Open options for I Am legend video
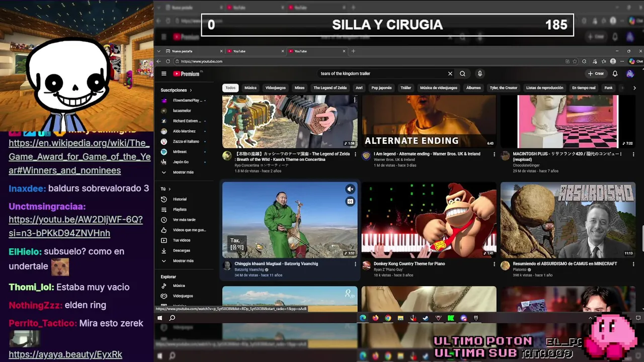Viewport: 644px width, 362px height. coord(494,154)
